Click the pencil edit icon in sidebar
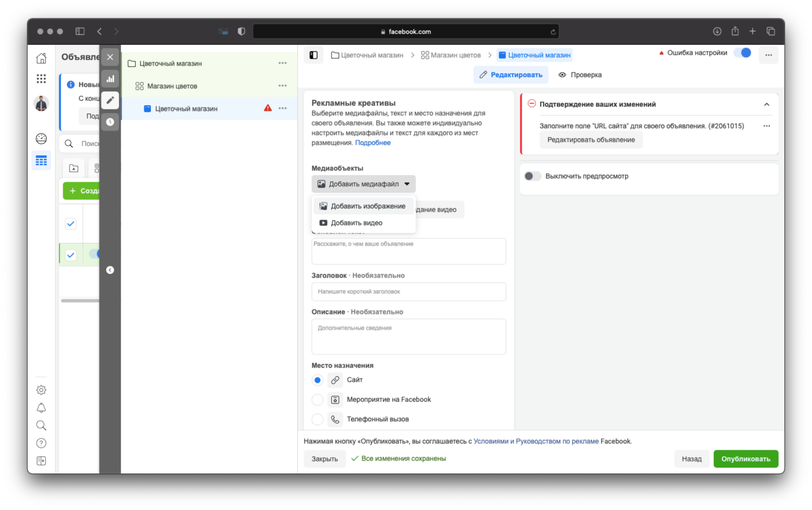 pos(110,100)
